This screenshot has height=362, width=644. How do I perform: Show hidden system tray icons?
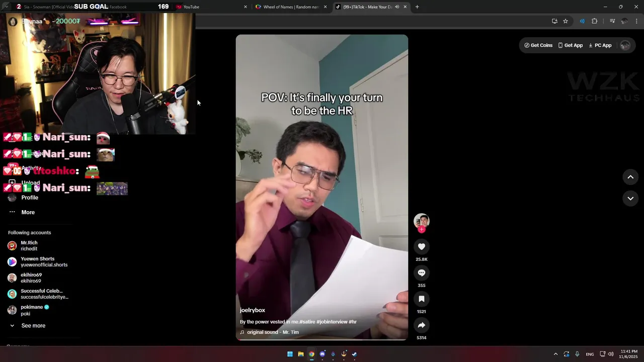(555, 354)
